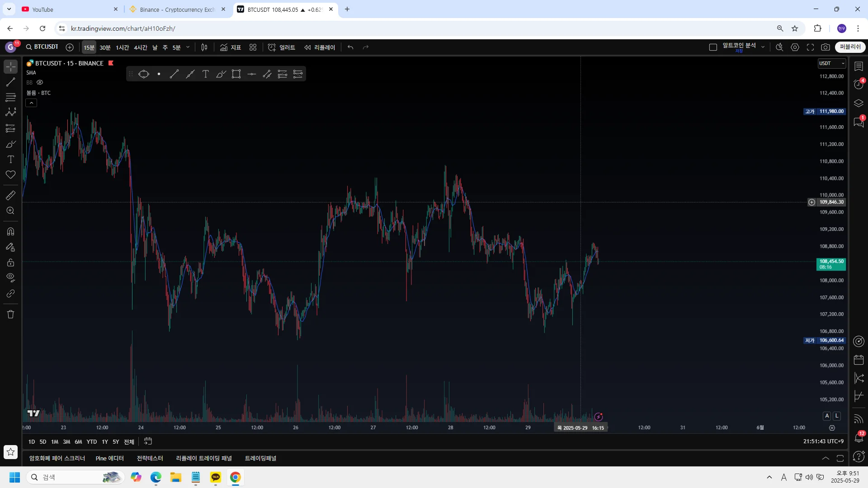Select the Text tool in left toolbar
Screen dimensions: 868x488
coord(10,160)
